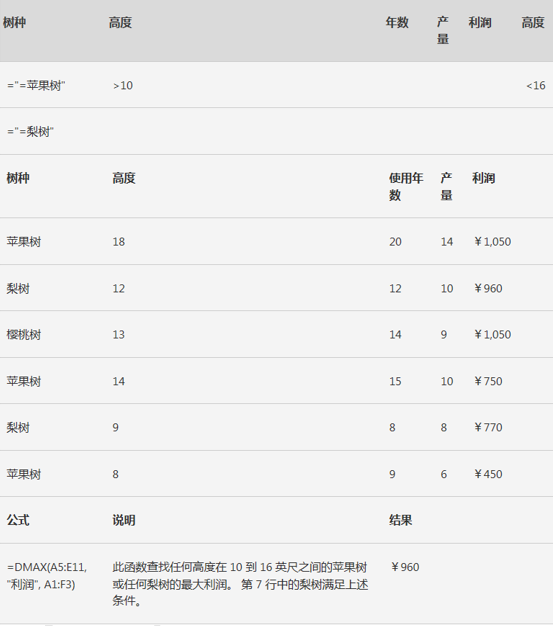The width and height of the screenshot is (554, 626).
Task: Click the ¥450 profit cell
Action: 488,474
